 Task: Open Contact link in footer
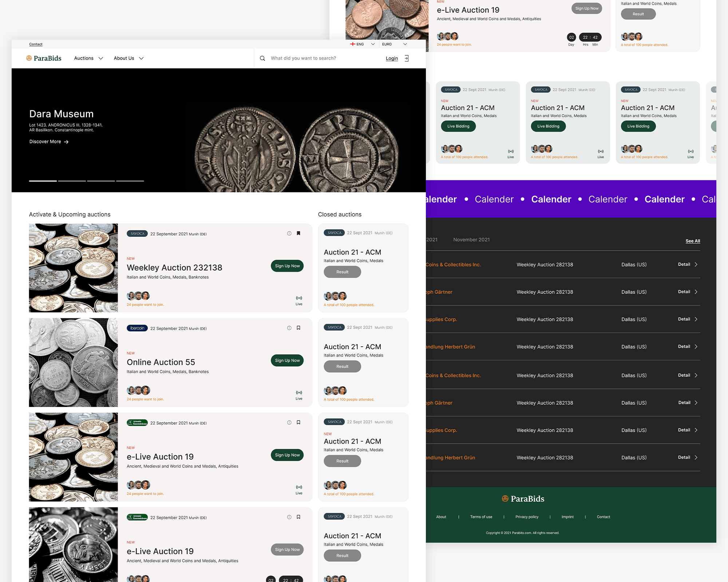(x=604, y=517)
